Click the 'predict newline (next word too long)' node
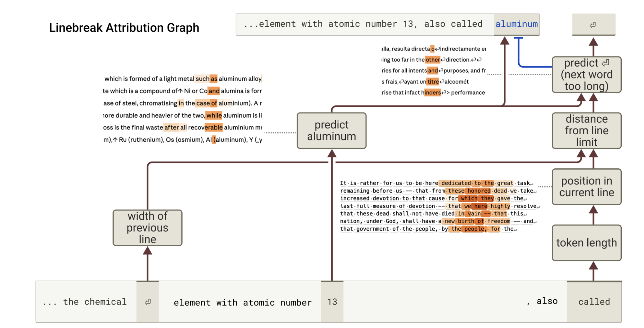644x328 pixels. (x=586, y=75)
